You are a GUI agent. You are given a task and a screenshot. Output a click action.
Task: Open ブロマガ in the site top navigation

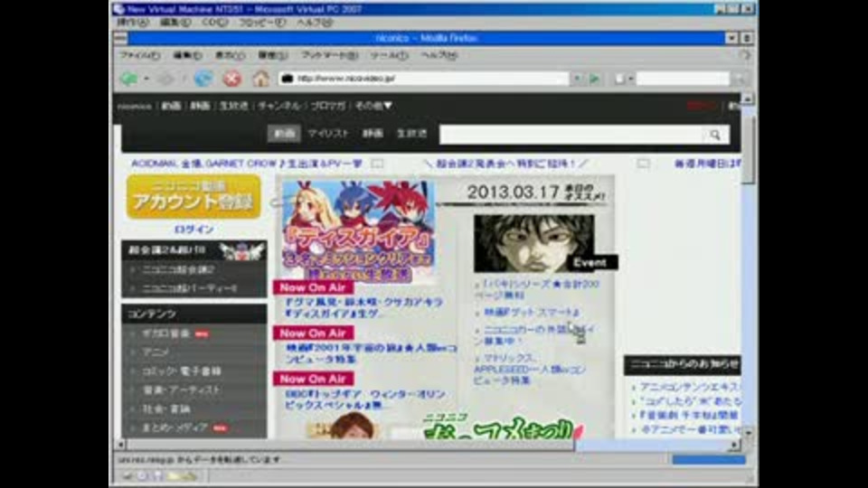pyautogui.click(x=328, y=106)
